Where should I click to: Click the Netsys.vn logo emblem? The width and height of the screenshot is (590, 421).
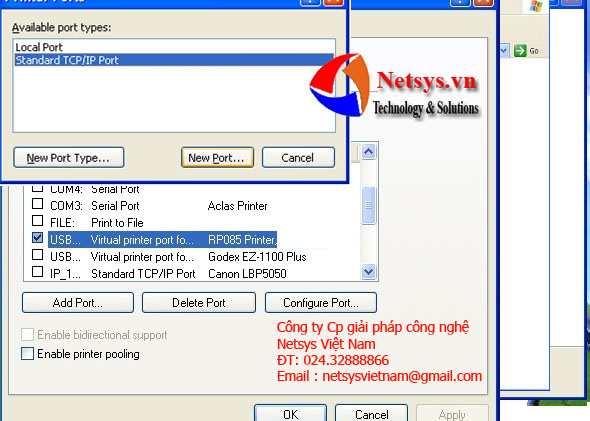[340, 85]
